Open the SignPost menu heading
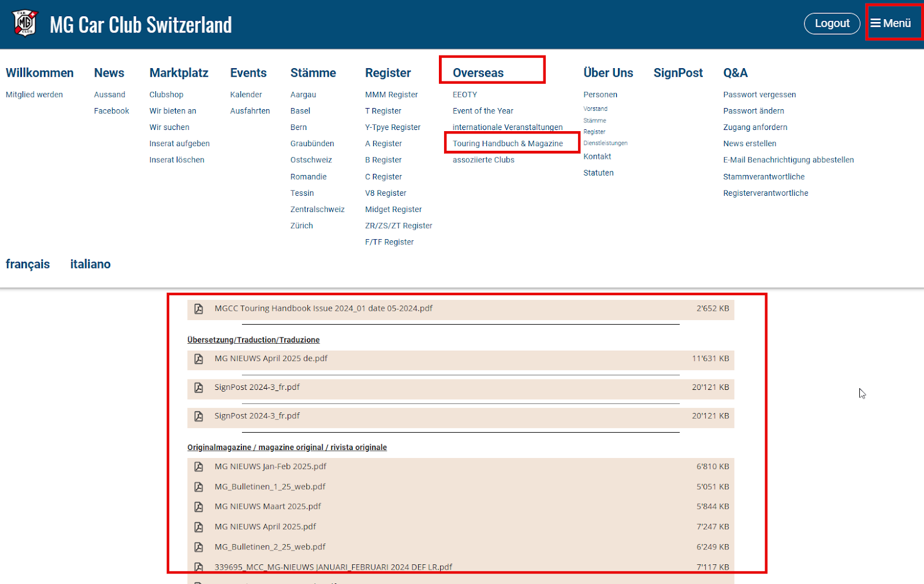The height and width of the screenshot is (584, 924). coord(679,73)
